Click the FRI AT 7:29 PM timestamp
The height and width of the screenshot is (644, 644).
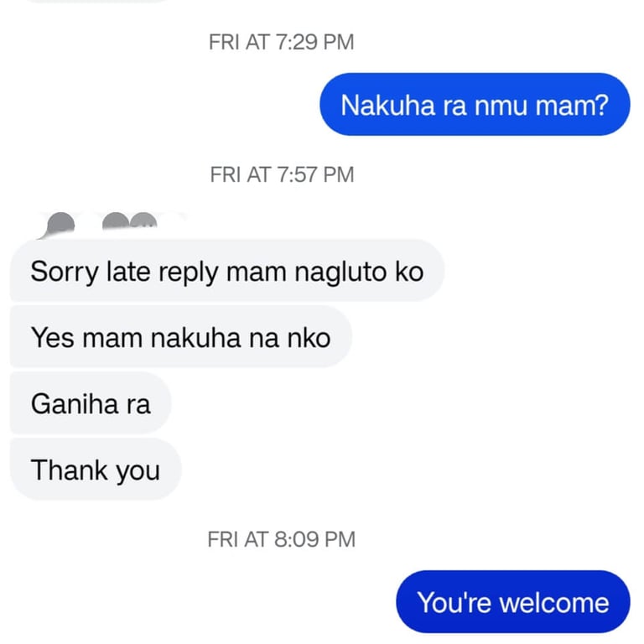[282, 42]
